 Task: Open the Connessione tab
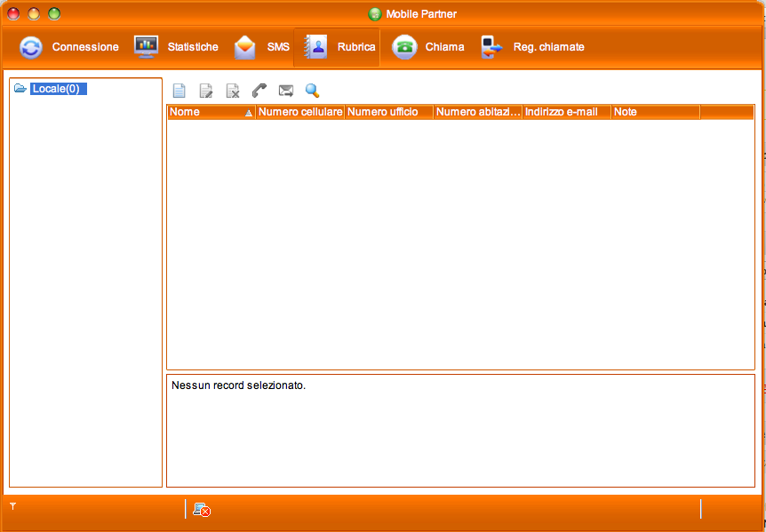pyautogui.click(x=69, y=47)
